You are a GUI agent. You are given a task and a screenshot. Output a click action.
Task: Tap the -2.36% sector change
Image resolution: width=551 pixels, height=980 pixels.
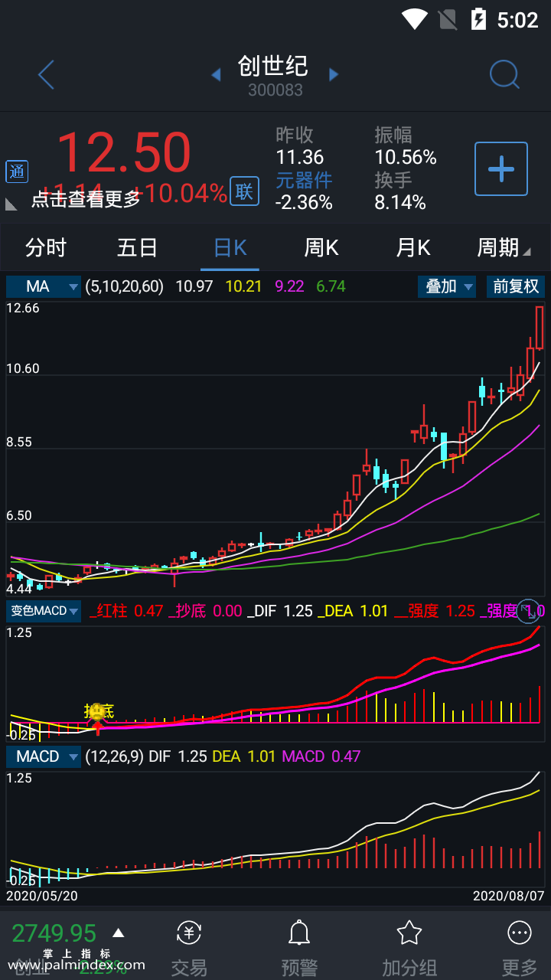(304, 202)
